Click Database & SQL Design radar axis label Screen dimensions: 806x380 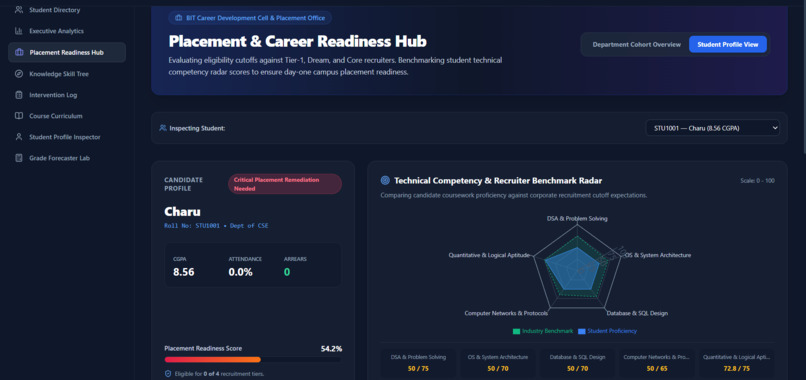(x=637, y=313)
